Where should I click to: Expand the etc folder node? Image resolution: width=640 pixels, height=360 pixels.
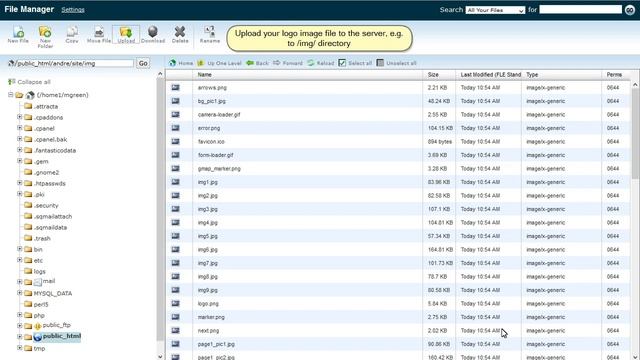[x=19, y=260]
